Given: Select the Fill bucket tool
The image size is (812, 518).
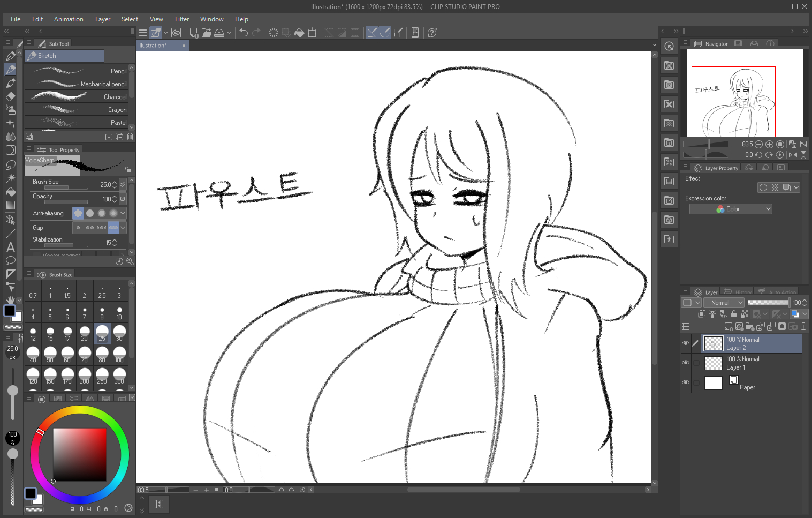Looking at the screenshot, I should [10, 192].
